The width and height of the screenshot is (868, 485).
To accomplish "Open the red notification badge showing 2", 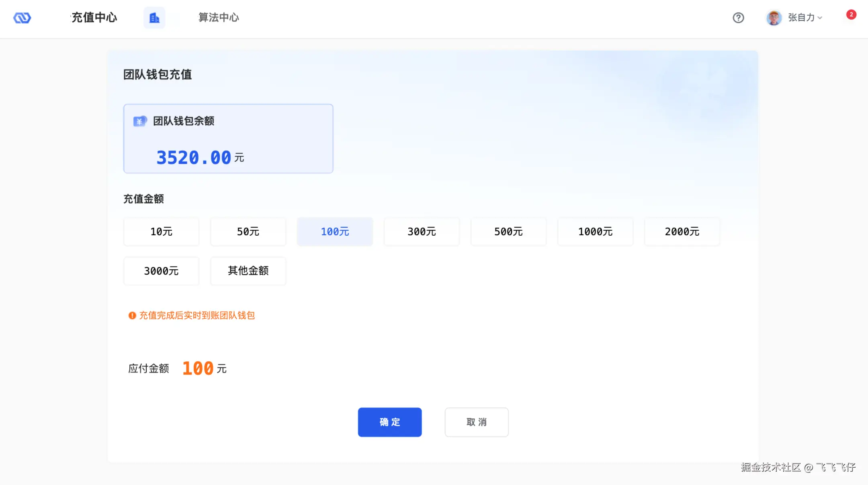I will (x=851, y=14).
